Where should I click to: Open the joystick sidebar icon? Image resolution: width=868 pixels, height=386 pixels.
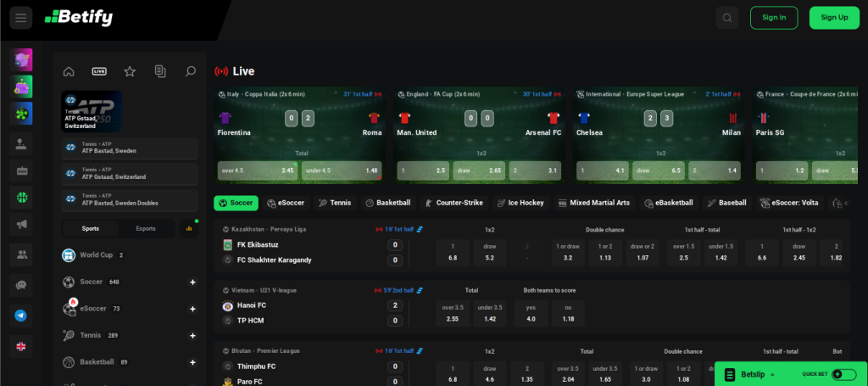pos(21,144)
